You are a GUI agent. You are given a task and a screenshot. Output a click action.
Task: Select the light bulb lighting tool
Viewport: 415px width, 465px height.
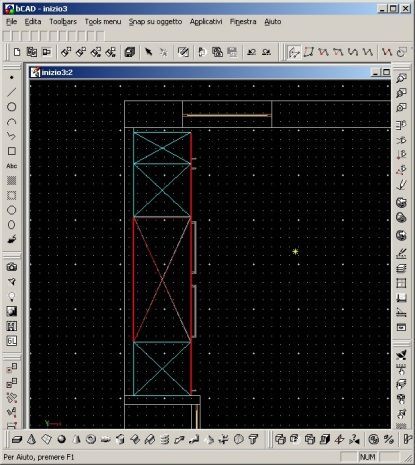(12, 297)
